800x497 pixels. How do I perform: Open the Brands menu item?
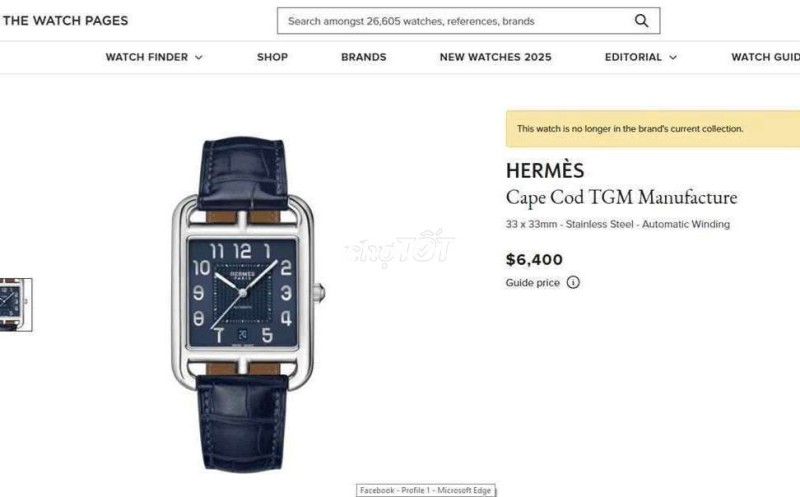(x=364, y=57)
